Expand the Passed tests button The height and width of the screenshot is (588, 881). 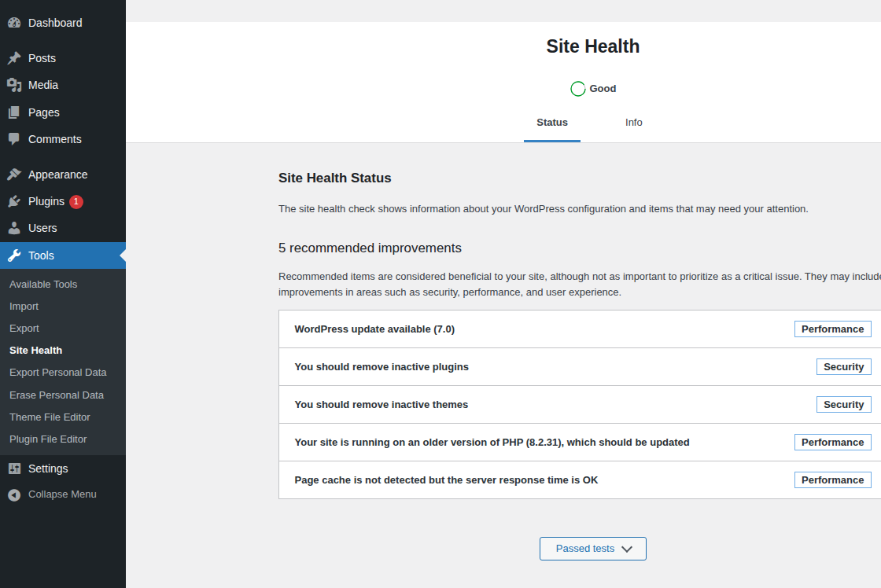[593, 549]
